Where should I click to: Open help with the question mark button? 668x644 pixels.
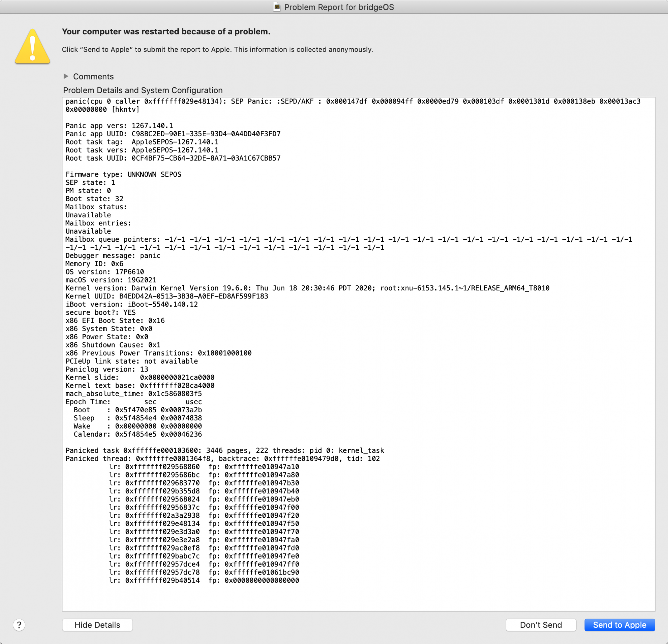point(19,625)
